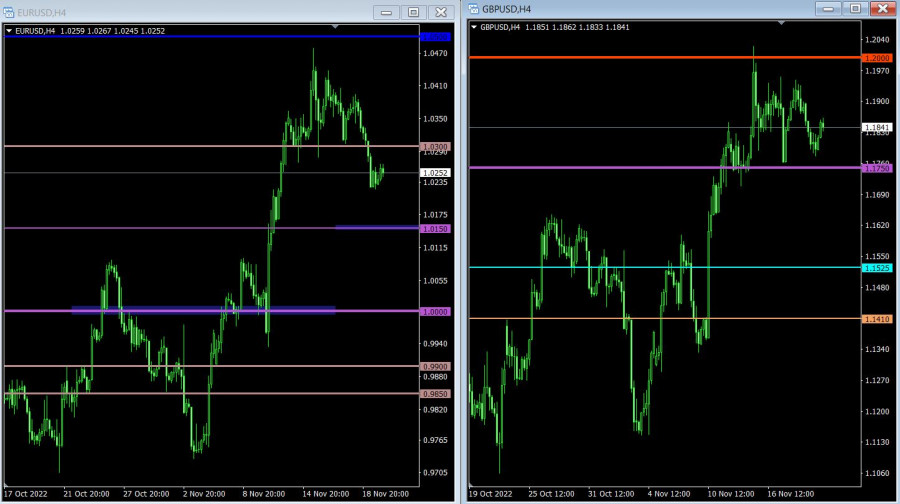Click the 1.1900 price scale value
900x504 pixels.
pos(877,102)
